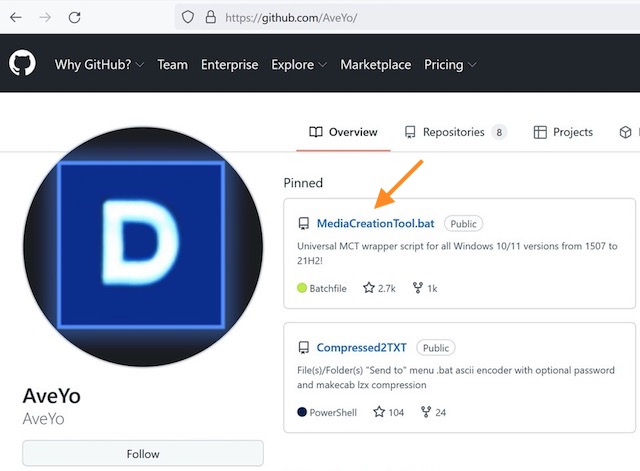Image resolution: width=640 pixels, height=471 pixels.
Task: Click the star count on MediaCreationTool.bat
Action: 378,288
